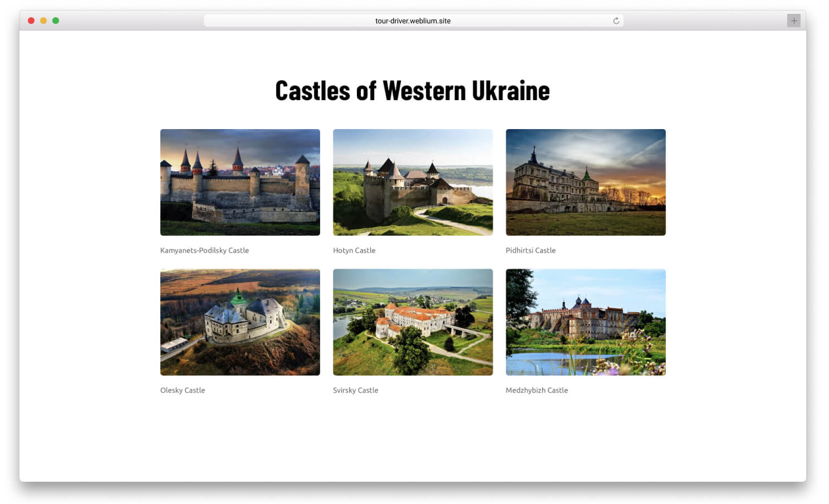
Task: Click the Svirsky Castle label
Action: pos(355,390)
